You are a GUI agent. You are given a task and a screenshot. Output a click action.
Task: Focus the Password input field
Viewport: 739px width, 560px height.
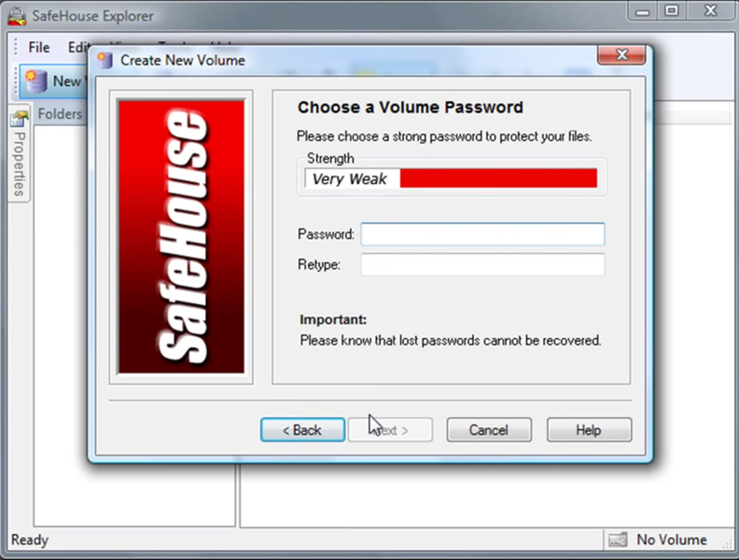pyautogui.click(x=482, y=234)
